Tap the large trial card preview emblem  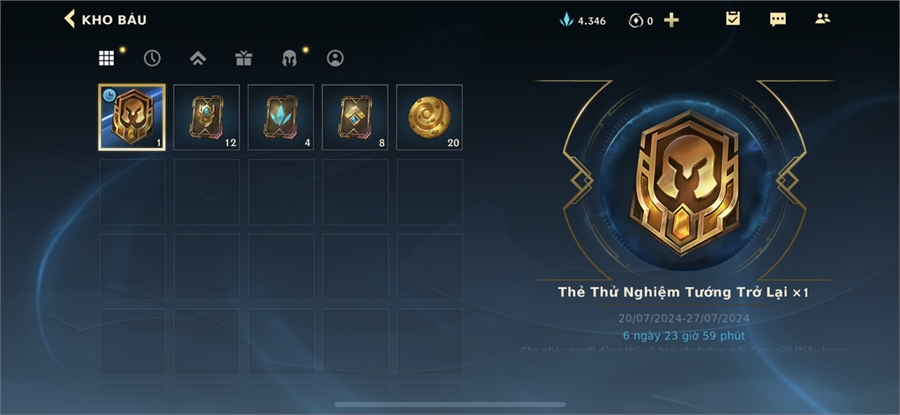(684, 183)
